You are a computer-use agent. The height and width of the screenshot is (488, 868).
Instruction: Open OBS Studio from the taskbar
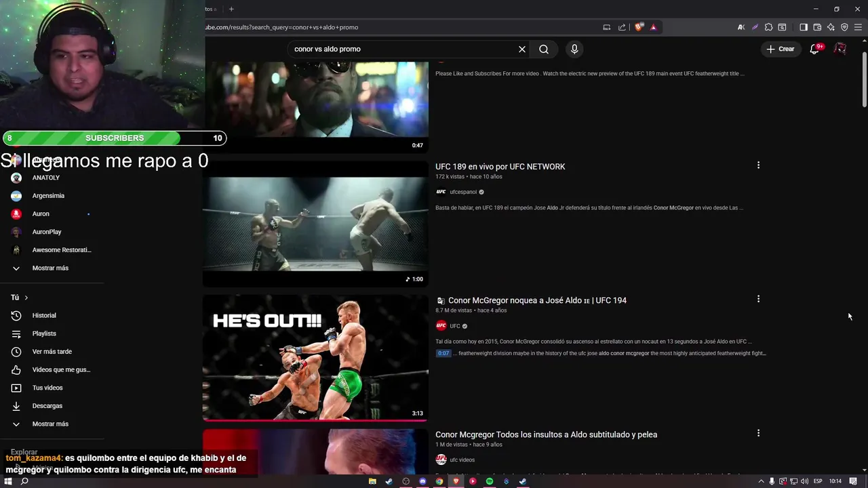[x=406, y=481]
